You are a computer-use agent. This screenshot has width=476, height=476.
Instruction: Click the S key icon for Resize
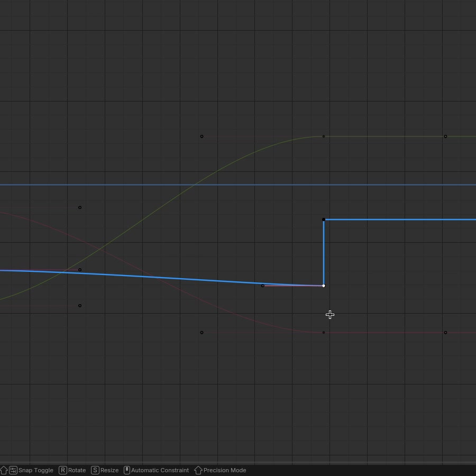tap(95, 470)
